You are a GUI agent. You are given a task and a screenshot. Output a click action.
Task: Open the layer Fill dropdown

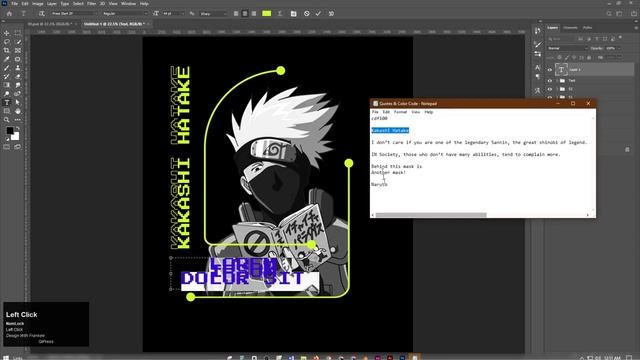click(x=613, y=58)
